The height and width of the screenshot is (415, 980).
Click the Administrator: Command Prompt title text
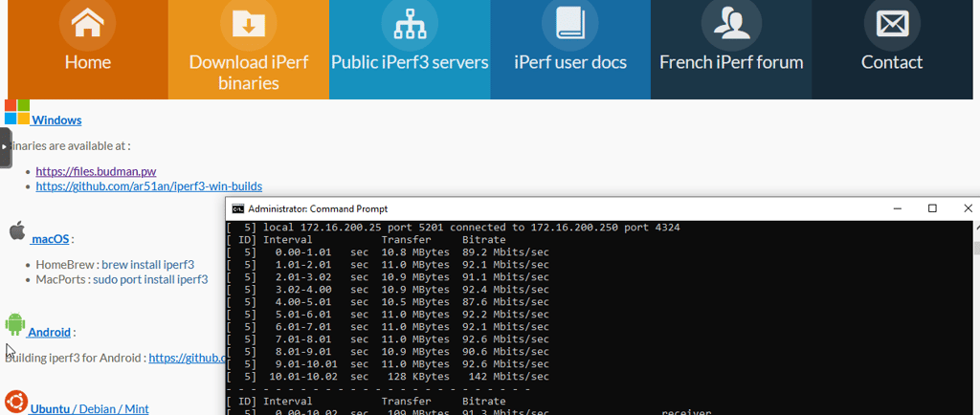[x=318, y=208]
